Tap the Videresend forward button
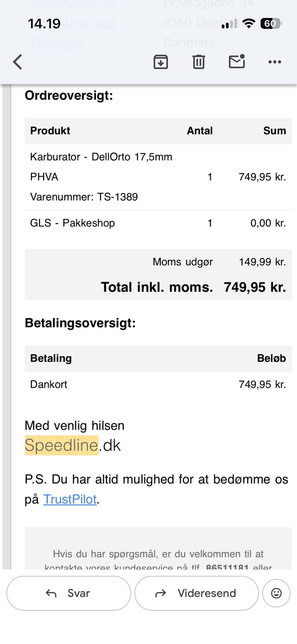Viewport: 297px width, 644px height. [196, 593]
